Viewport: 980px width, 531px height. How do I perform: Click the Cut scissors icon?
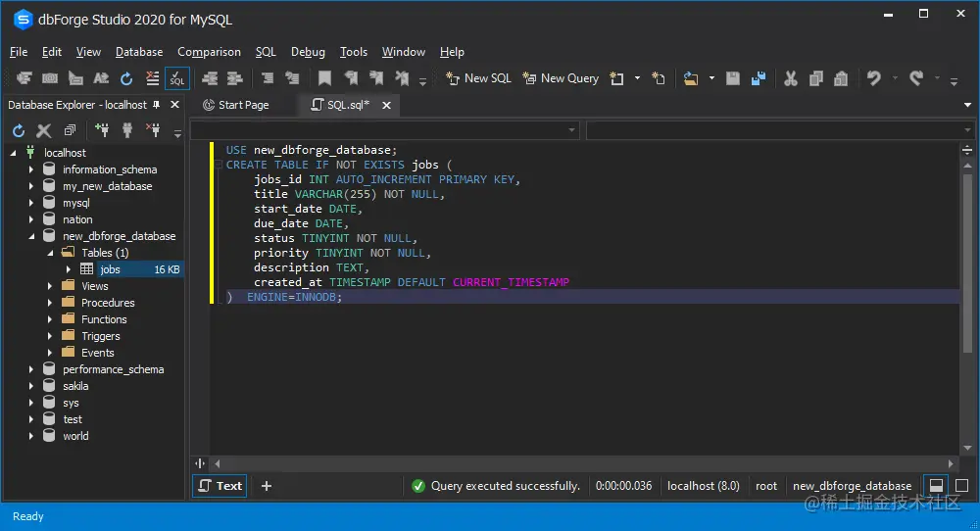click(791, 78)
